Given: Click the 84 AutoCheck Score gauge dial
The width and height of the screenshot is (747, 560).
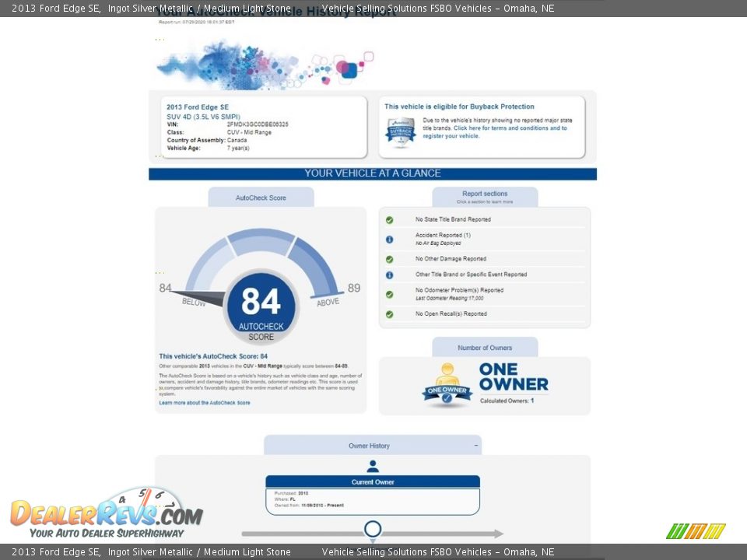Looking at the screenshot, I should [x=261, y=306].
